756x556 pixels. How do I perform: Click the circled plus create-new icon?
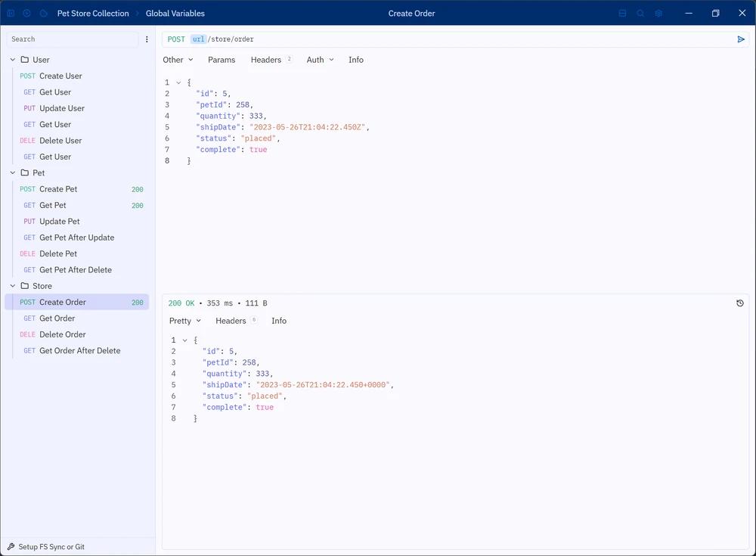click(27, 14)
